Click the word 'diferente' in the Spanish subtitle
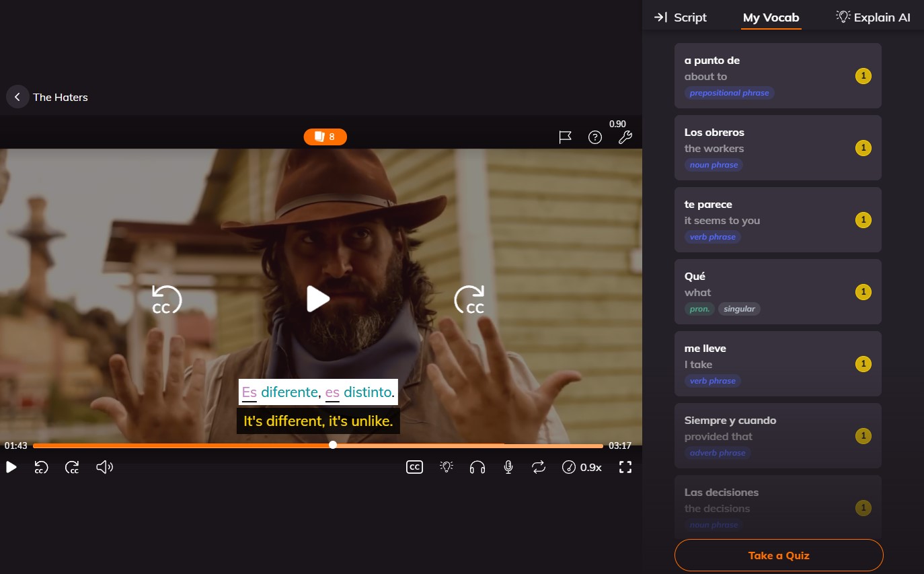924x574 pixels. [x=289, y=392]
